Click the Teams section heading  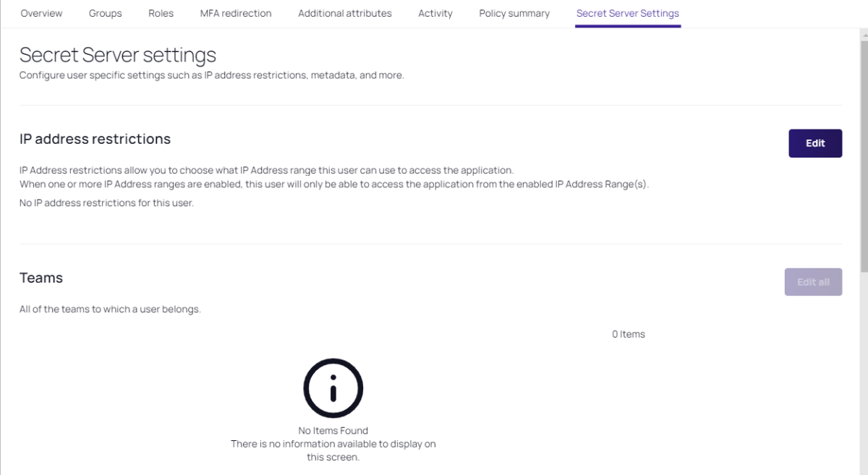pyautogui.click(x=41, y=278)
